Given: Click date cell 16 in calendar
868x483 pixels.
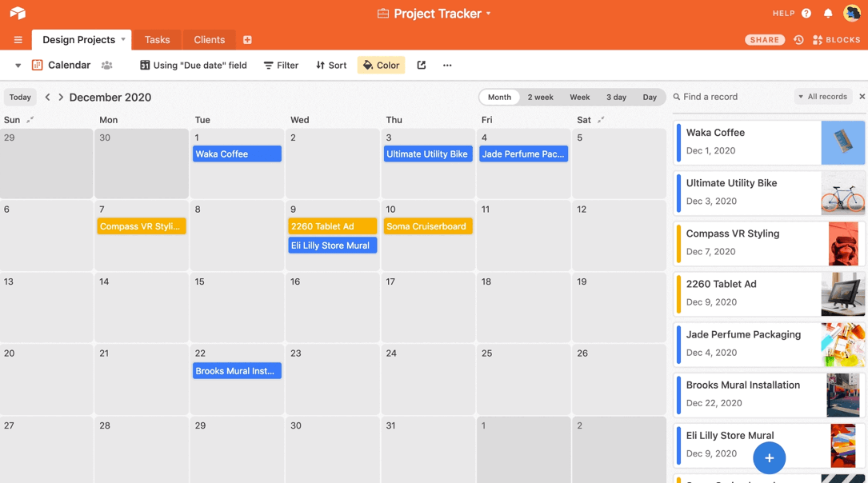Looking at the screenshot, I should pos(332,307).
